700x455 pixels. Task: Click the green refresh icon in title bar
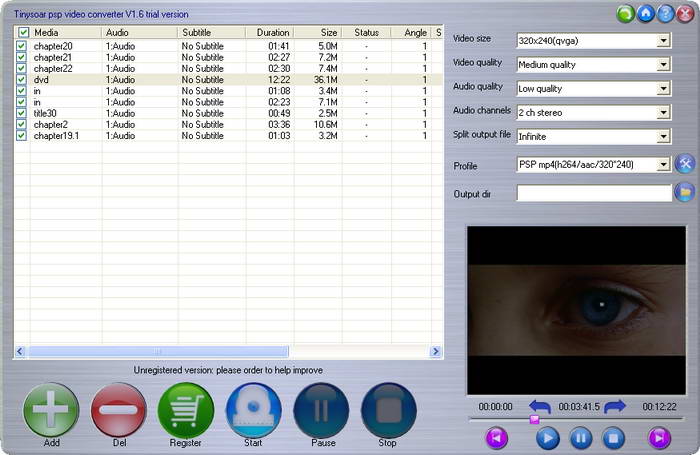click(x=625, y=14)
